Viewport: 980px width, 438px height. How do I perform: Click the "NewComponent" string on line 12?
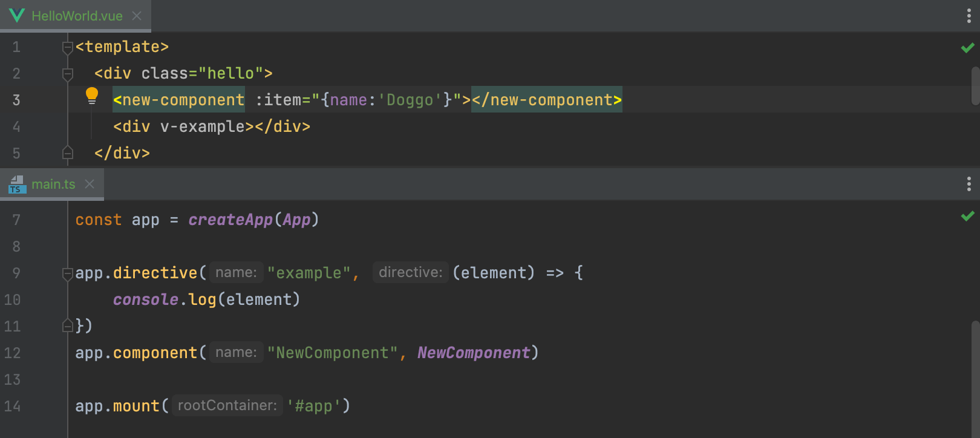tap(332, 353)
